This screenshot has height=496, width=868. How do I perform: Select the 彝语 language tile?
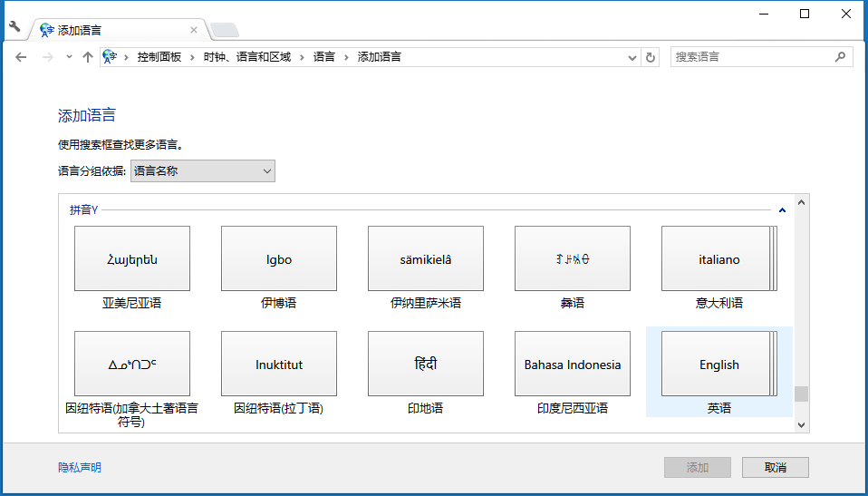[x=573, y=258]
